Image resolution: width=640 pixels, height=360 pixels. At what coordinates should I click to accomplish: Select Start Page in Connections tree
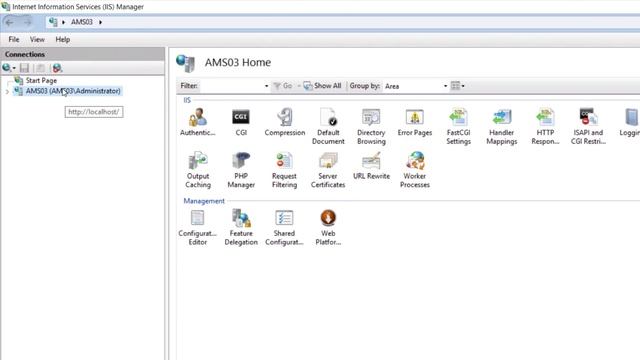click(x=41, y=80)
